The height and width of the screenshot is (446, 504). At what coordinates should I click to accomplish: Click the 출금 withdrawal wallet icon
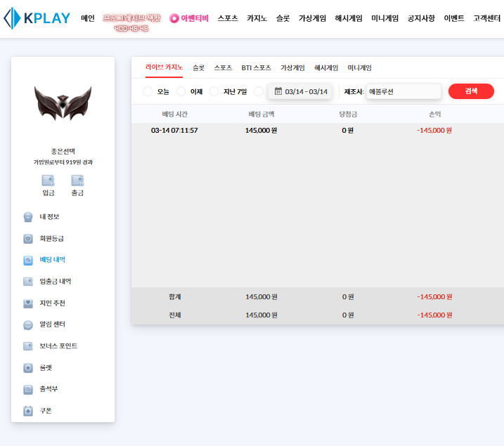tap(77, 181)
